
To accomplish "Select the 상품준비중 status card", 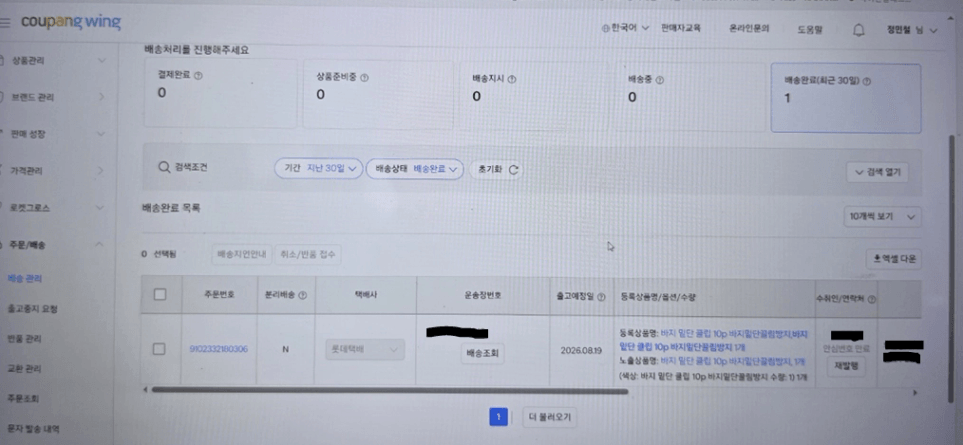I will 378,95.
